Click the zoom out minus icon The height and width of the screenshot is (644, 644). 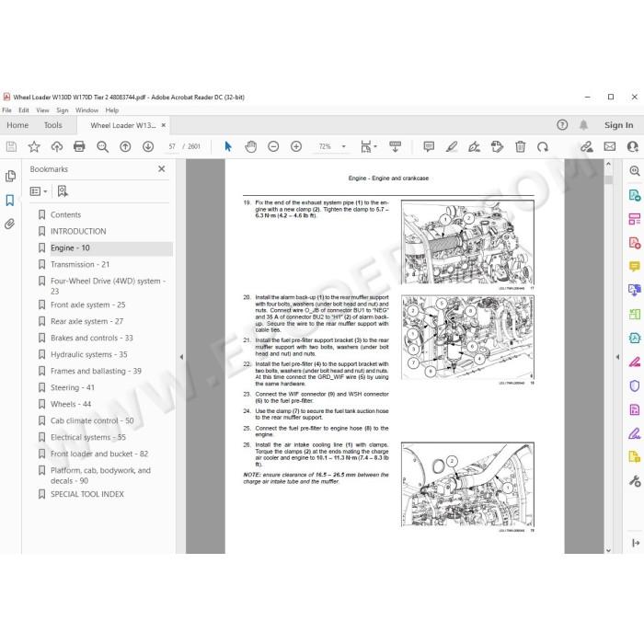(x=273, y=146)
